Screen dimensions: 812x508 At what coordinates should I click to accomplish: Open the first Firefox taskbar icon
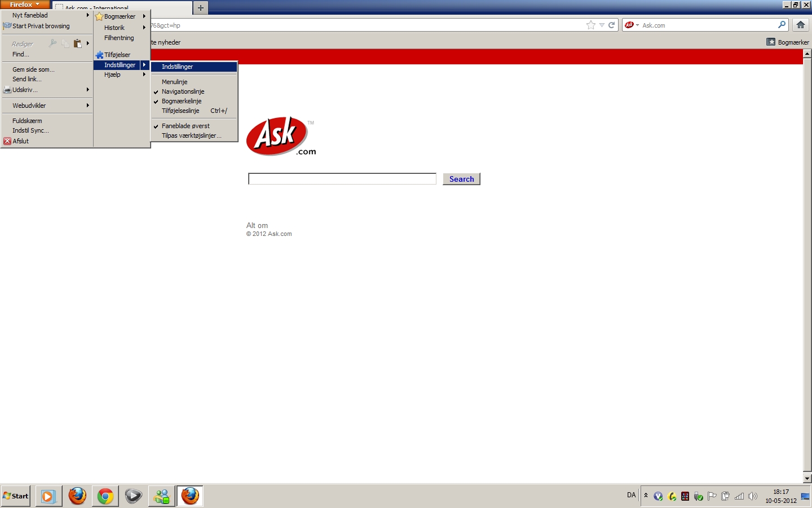tap(77, 496)
